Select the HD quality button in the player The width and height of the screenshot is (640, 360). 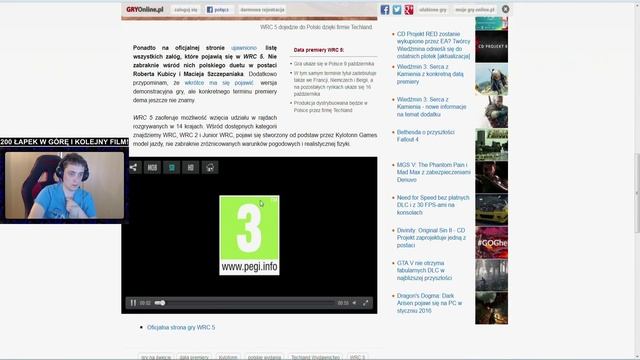(191, 167)
